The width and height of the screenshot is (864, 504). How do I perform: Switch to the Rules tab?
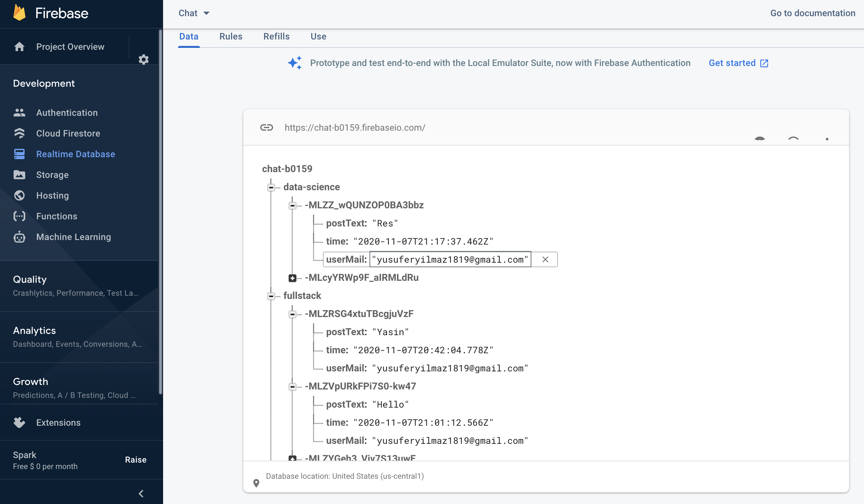pyautogui.click(x=230, y=36)
